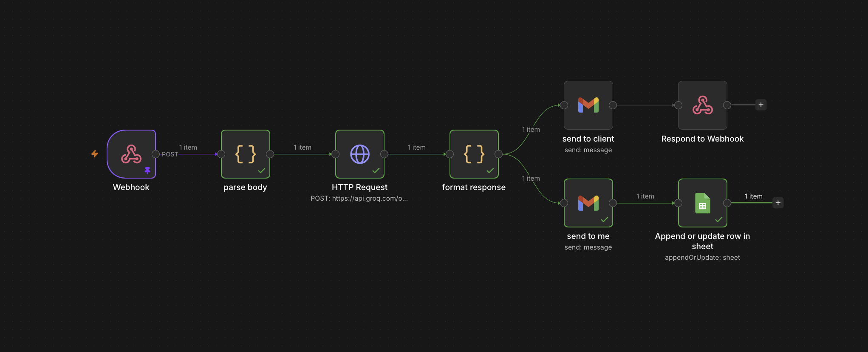Add node after Append or update row
The width and height of the screenshot is (868, 352).
tap(778, 203)
